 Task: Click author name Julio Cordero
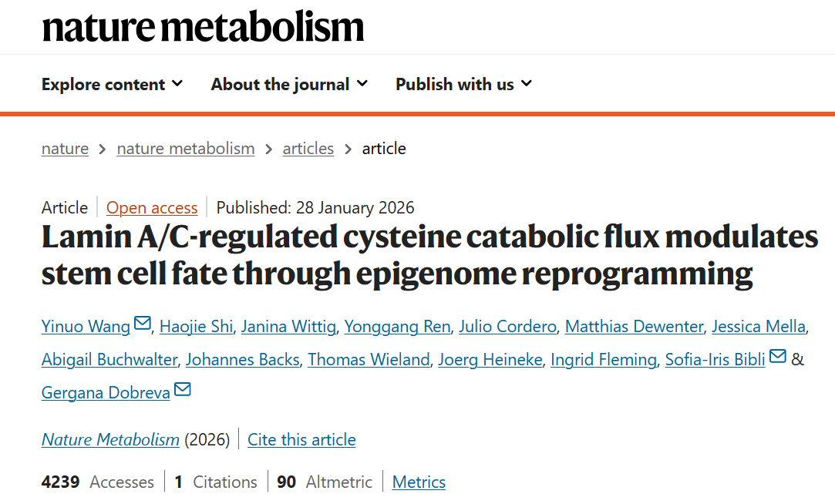(x=507, y=327)
